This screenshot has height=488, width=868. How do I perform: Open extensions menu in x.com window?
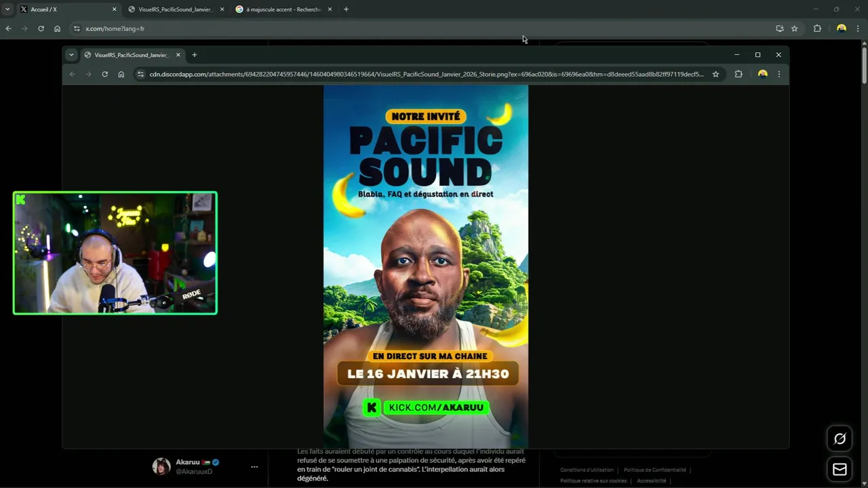pos(817,28)
